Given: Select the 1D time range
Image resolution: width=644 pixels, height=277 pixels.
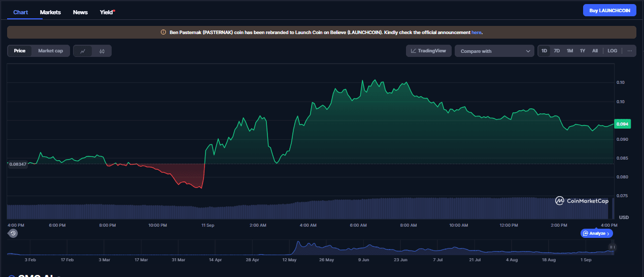Looking at the screenshot, I should (x=544, y=51).
